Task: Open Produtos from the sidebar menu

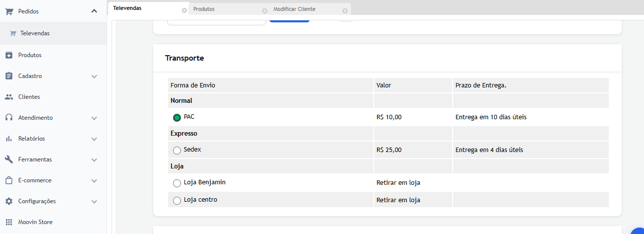Action: click(53, 55)
